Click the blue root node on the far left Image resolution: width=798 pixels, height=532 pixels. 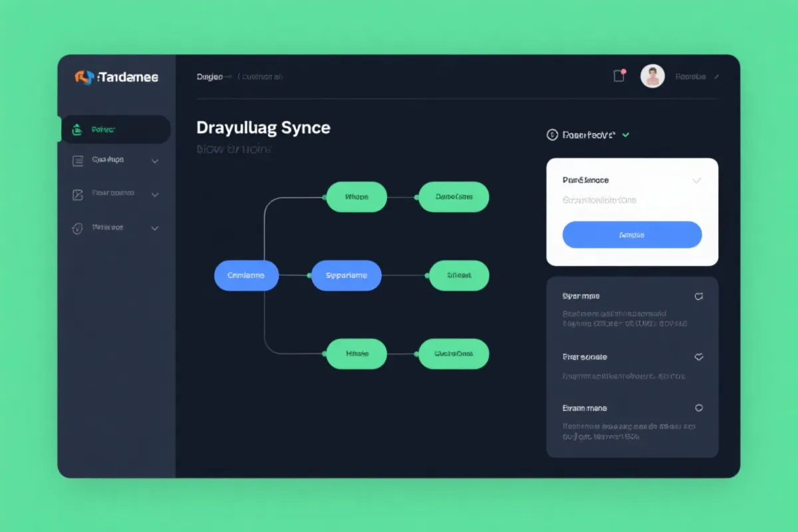(x=246, y=275)
